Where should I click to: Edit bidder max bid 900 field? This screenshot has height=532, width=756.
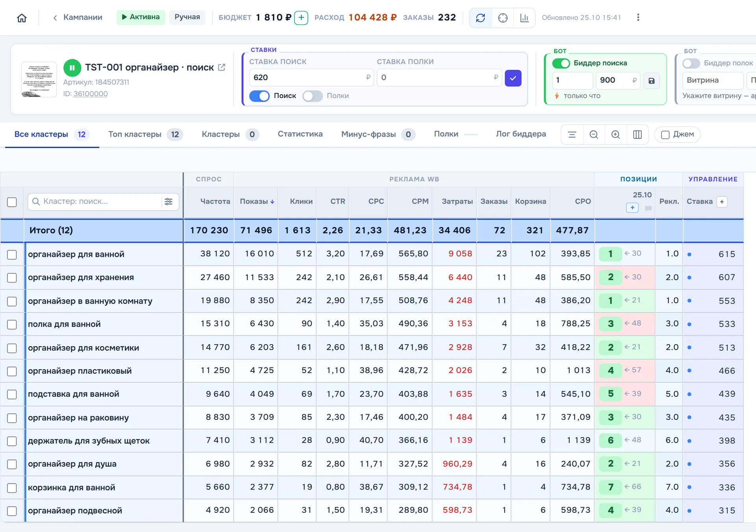(x=618, y=80)
